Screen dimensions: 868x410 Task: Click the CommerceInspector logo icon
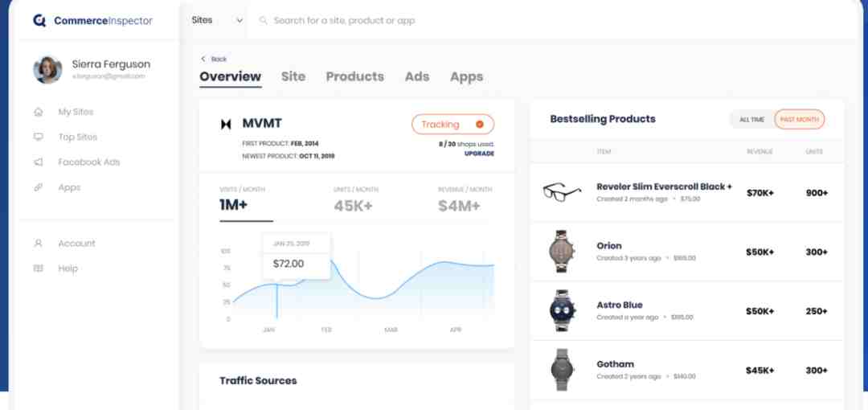click(x=39, y=21)
